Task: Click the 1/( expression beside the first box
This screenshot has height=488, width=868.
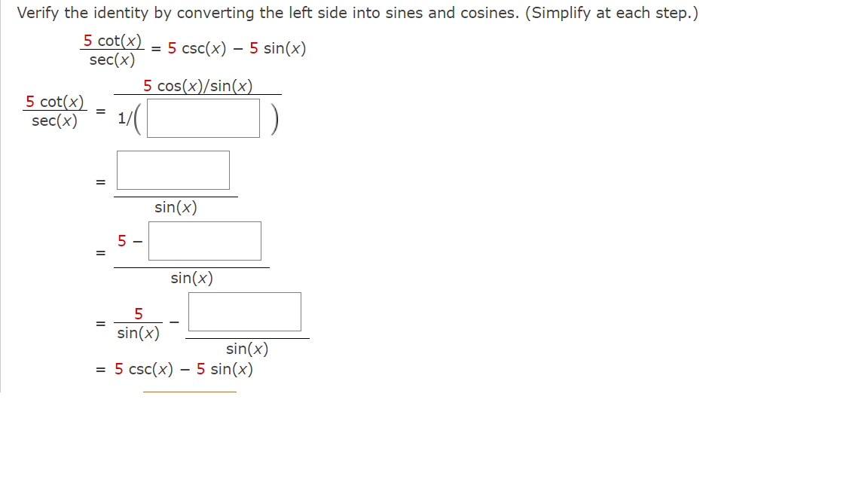Action: pos(126,118)
